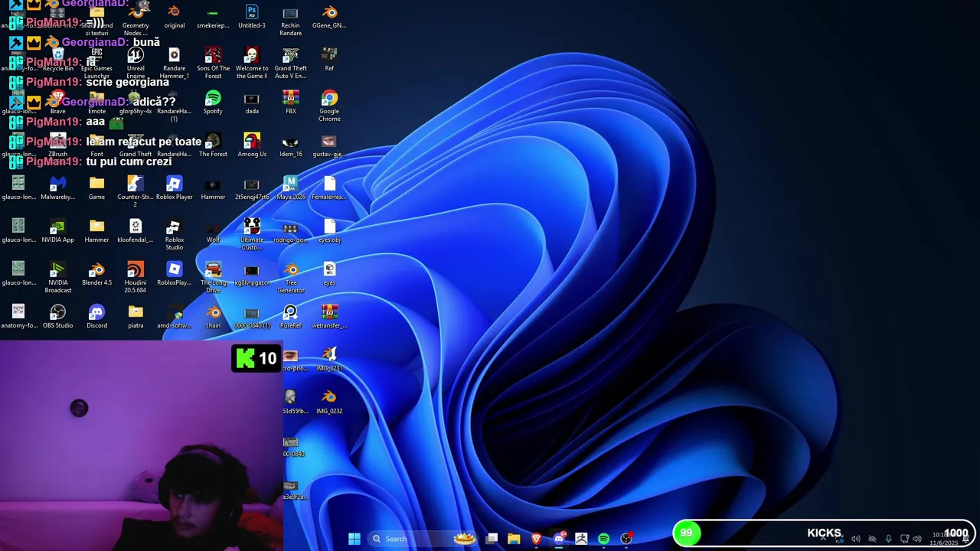
Task: Open the chain blend file
Action: pos(213,317)
